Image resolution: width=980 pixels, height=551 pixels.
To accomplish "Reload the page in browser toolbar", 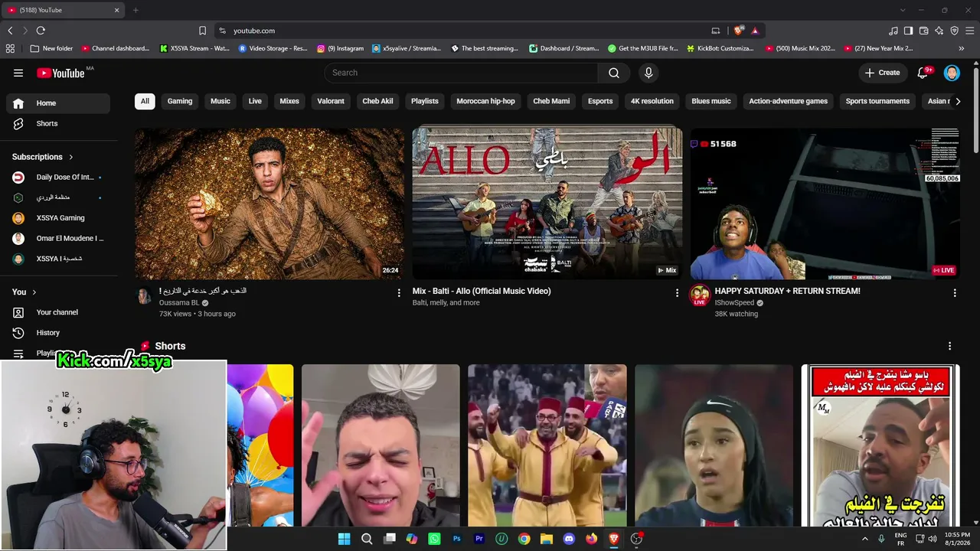I will pyautogui.click(x=41, y=31).
